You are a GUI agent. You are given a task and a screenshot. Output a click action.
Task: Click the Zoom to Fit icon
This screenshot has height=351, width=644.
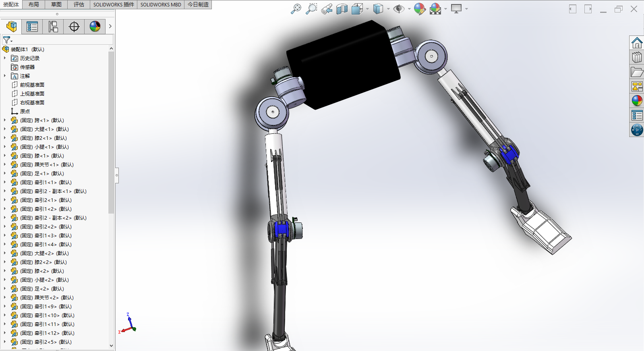click(296, 9)
